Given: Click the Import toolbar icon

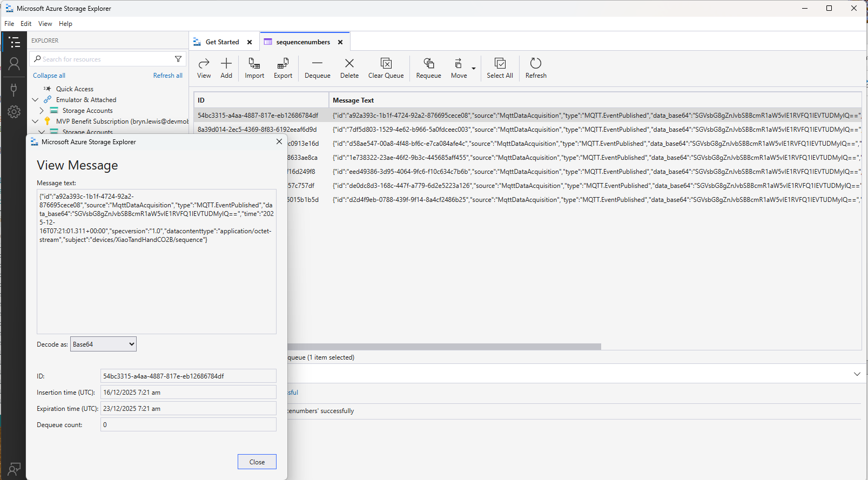Looking at the screenshot, I should click(x=254, y=64).
